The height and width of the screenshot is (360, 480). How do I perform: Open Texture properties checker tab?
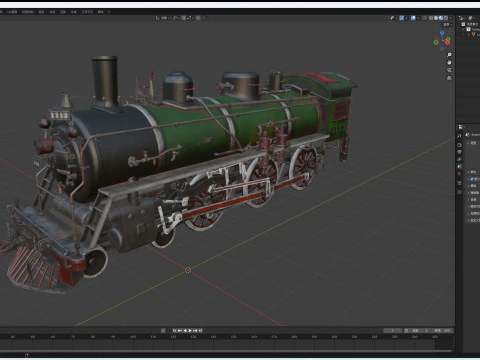(460, 192)
